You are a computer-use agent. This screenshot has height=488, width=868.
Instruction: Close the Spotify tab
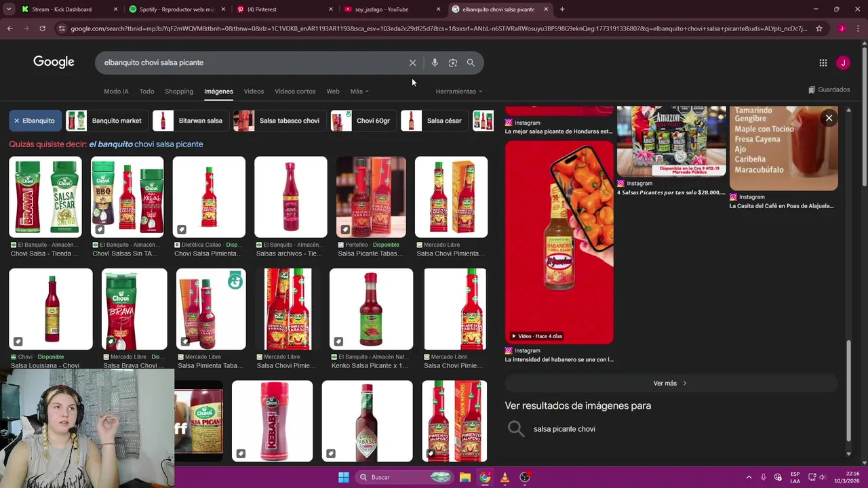223,9
